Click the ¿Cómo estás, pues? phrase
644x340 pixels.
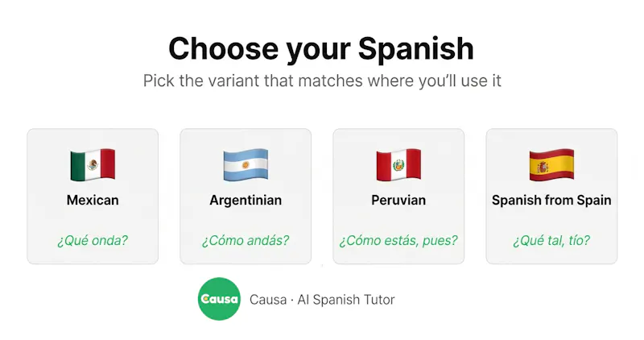point(398,241)
